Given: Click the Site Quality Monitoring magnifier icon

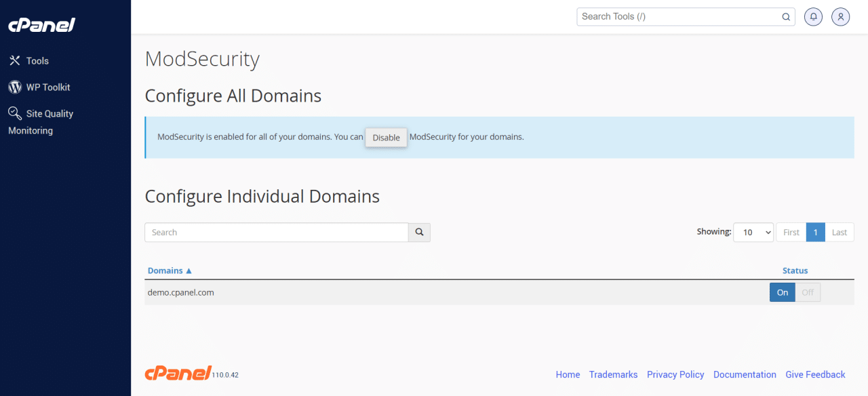Looking at the screenshot, I should pyautogui.click(x=14, y=113).
